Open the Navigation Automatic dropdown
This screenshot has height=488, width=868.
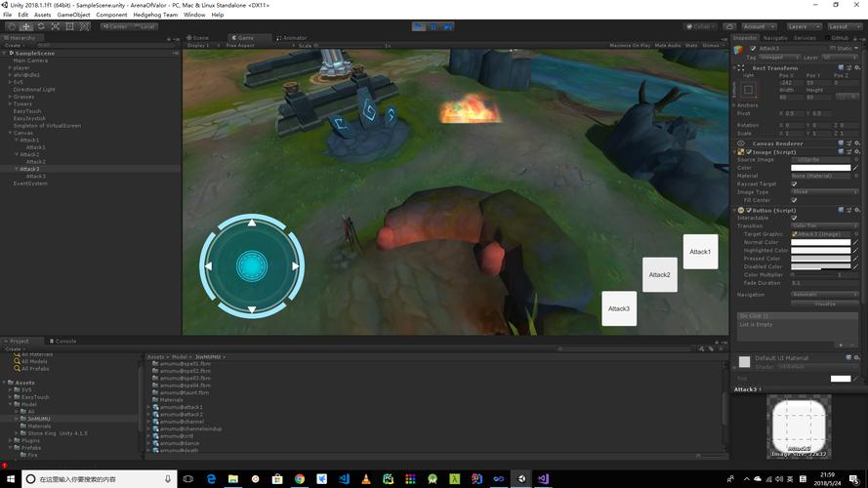[x=825, y=295]
